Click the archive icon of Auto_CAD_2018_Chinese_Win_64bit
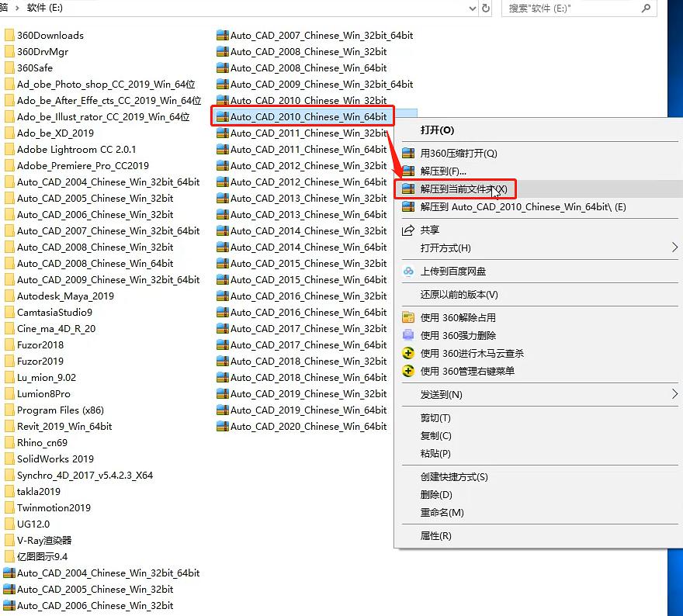This screenshot has width=683, height=616. tap(223, 378)
